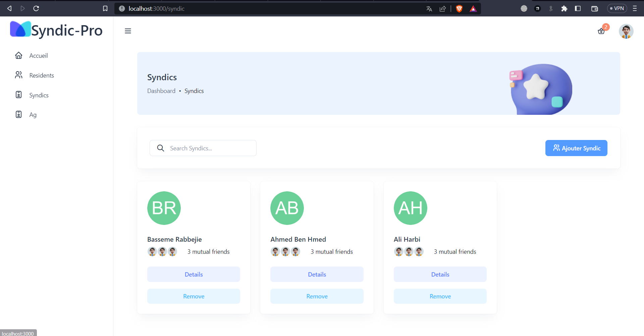Screen dimensions: 644x336
Task: Remove the Ahmed Ben Hmed syndic
Action: click(x=317, y=296)
